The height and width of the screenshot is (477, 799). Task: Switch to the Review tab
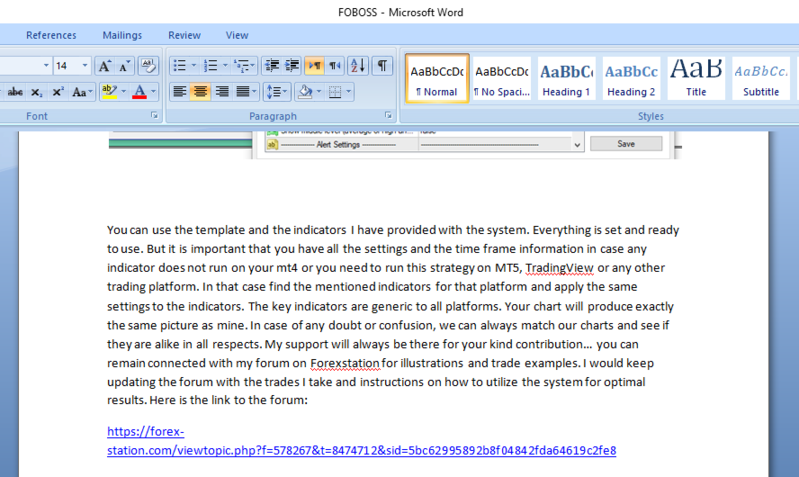pos(184,35)
